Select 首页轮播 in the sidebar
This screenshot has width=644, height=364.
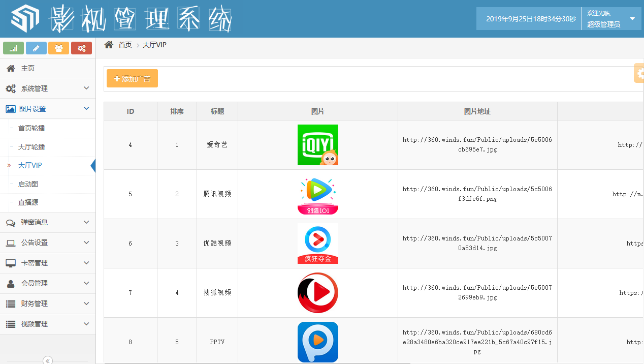pos(31,128)
